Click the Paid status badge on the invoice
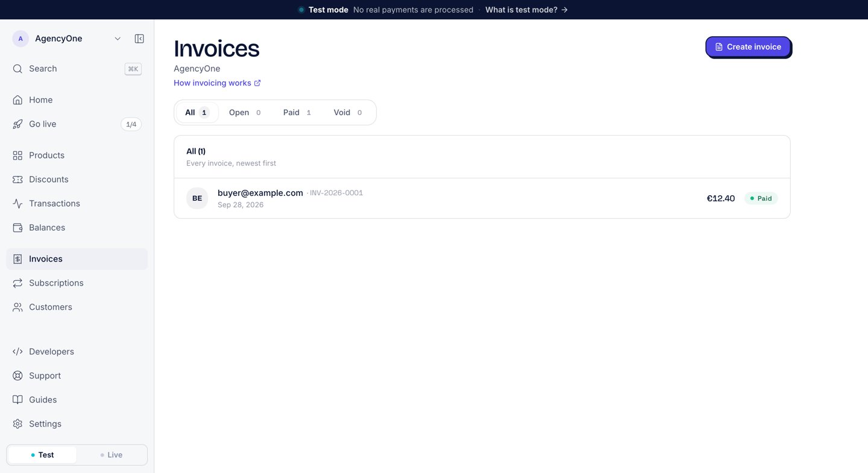 (x=761, y=198)
